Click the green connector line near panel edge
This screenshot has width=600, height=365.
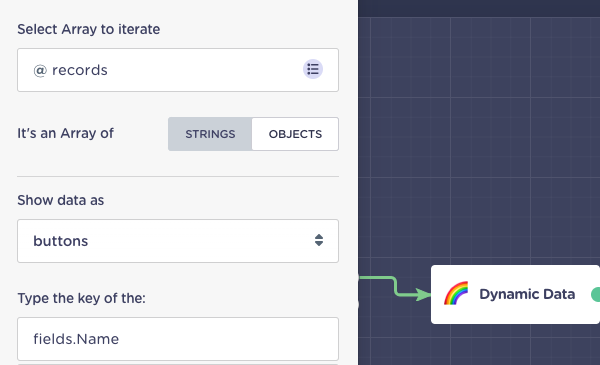click(x=377, y=278)
